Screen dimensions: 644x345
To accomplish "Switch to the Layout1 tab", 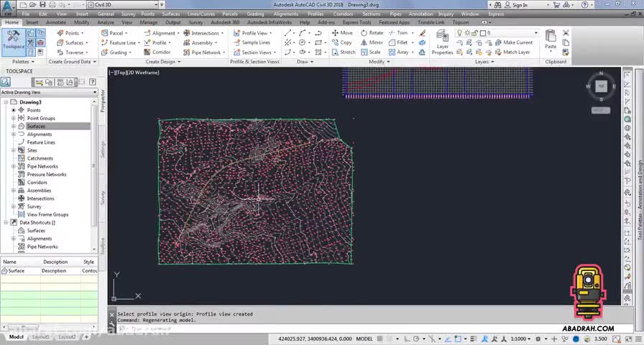I will tap(40, 337).
